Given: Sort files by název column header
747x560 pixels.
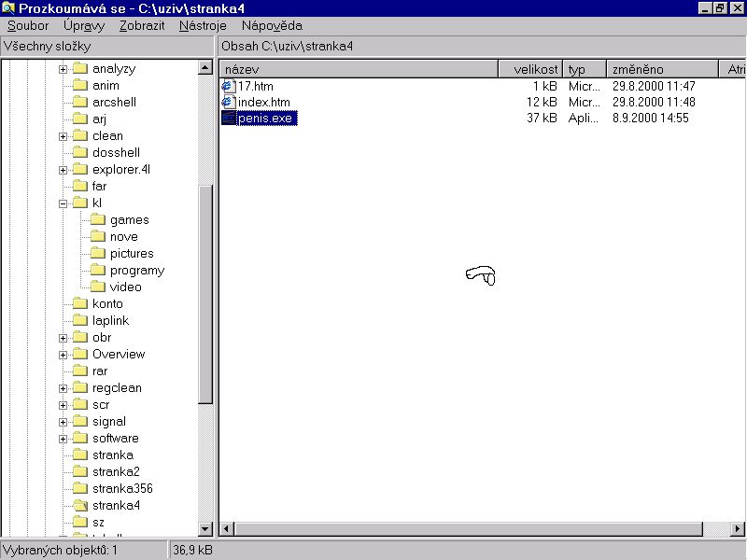Looking at the screenshot, I should tap(359, 69).
